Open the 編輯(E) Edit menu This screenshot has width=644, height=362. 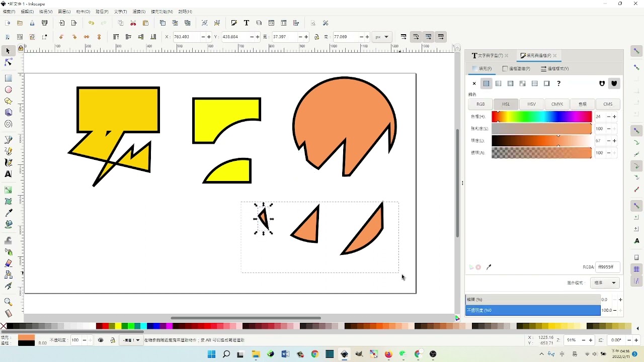click(27, 12)
